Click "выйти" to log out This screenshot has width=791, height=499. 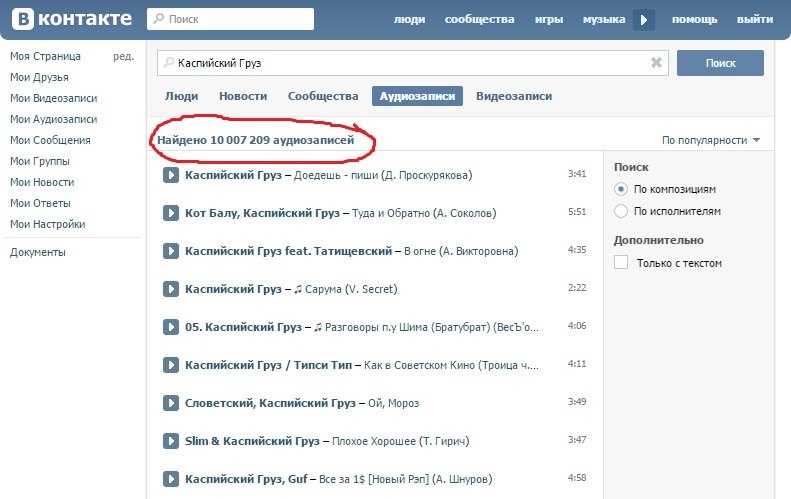755,19
